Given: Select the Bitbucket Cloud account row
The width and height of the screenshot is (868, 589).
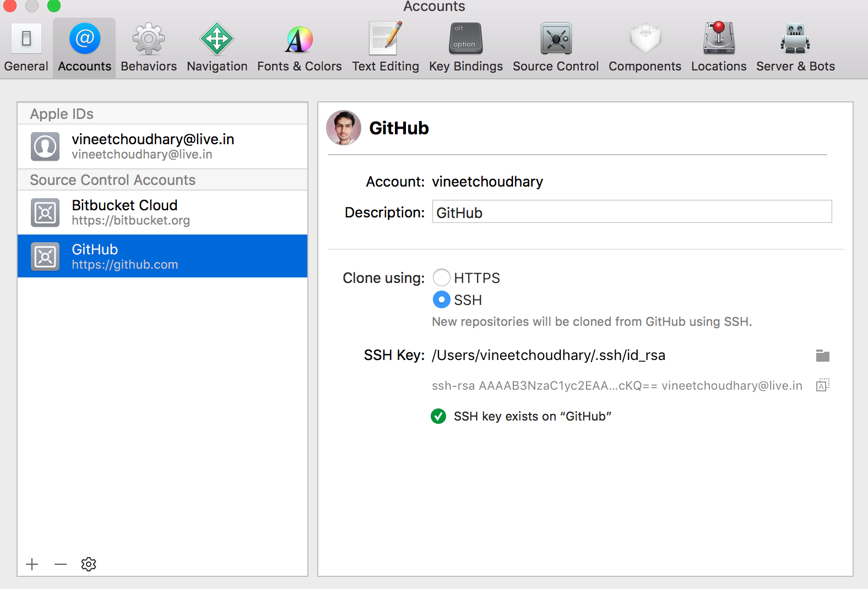Looking at the screenshot, I should coord(162,212).
